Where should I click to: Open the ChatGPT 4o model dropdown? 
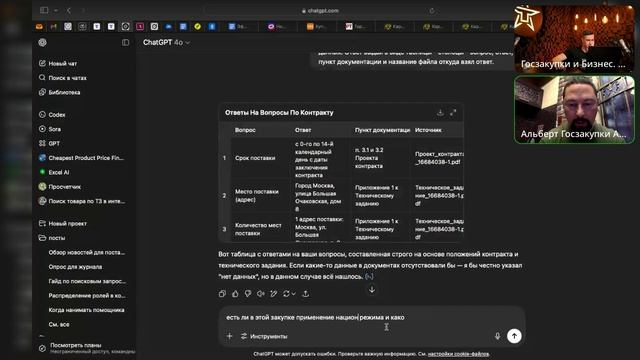coord(166,42)
